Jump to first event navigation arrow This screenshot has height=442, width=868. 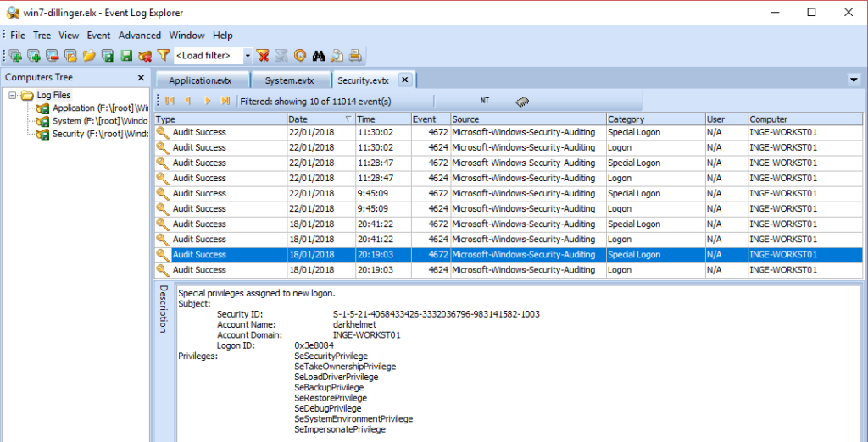[170, 101]
